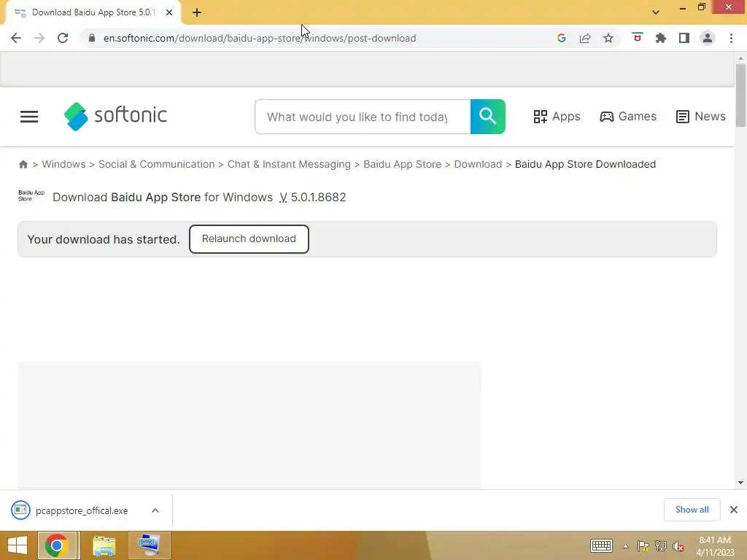Open Action Center flag icon
The width and height of the screenshot is (747, 560).
[x=643, y=546]
